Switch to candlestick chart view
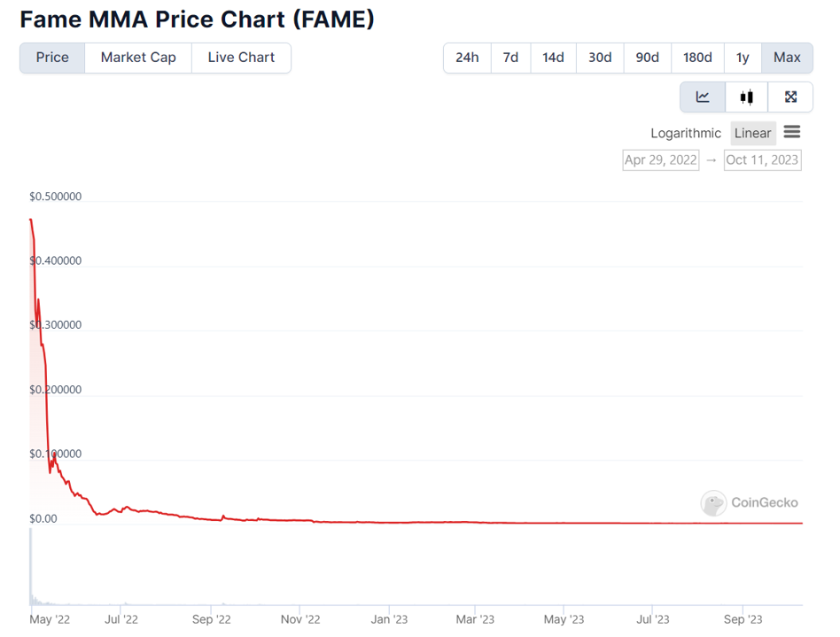The height and width of the screenshot is (637, 840). 747,97
